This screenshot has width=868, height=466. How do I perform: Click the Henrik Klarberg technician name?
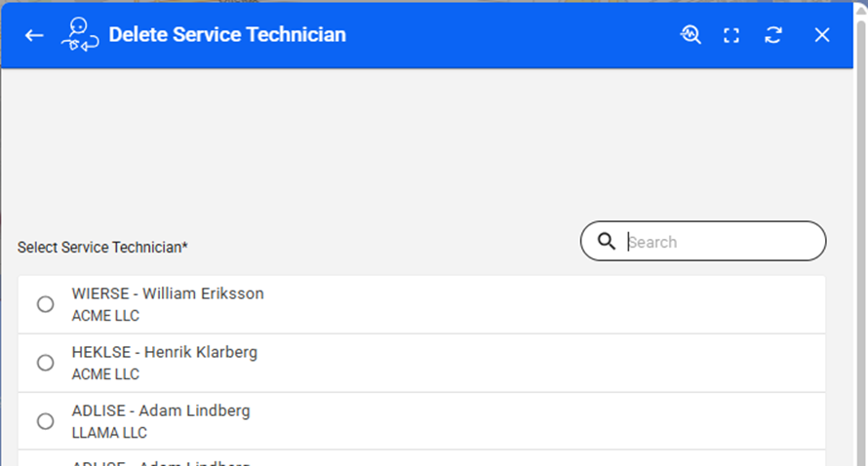[x=165, y=352]
